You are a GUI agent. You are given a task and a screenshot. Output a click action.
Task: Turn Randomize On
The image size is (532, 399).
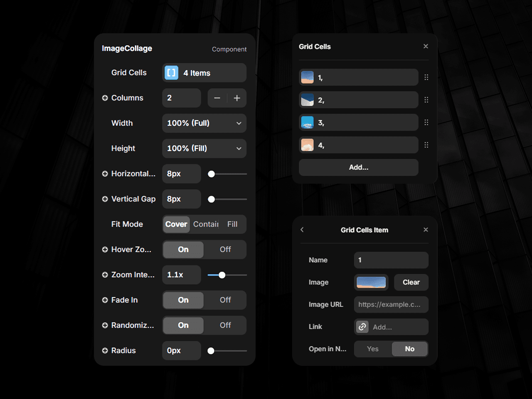[x=183, y=325]
